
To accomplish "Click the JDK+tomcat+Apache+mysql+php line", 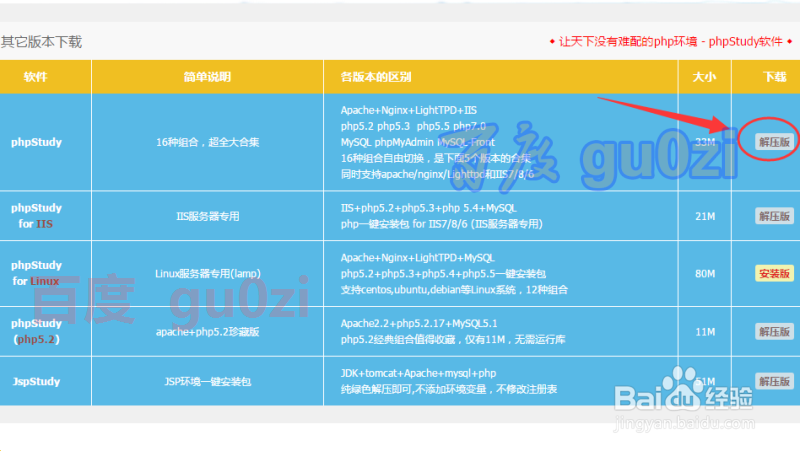I will (418, 373).
